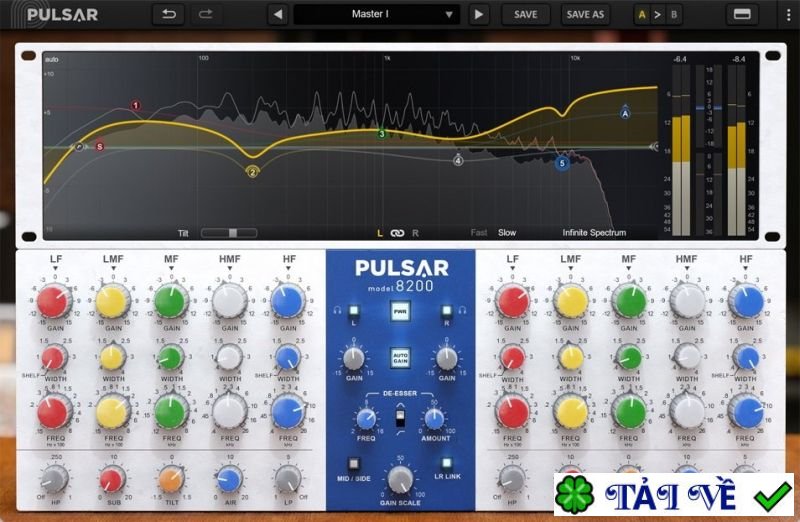Screen dimensions: 800x522
Task: Select EQ band node 2 on the graph
Action: 253,172
